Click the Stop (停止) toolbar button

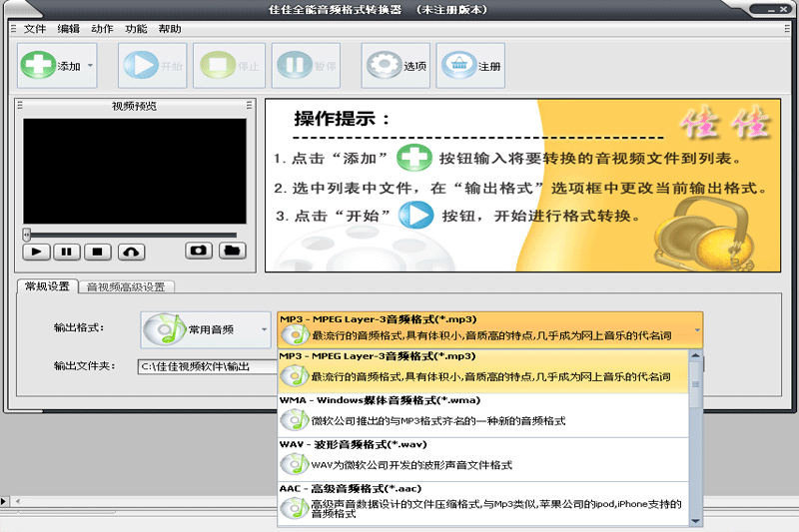tap(230, 66)
